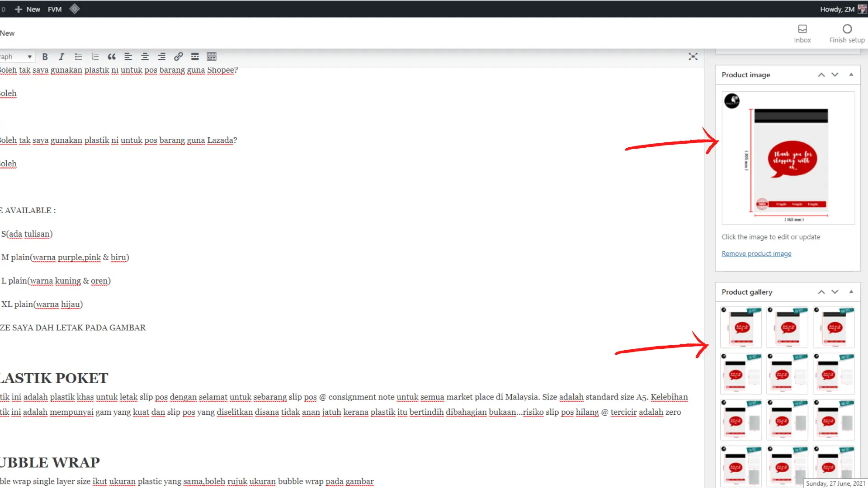
Task: Insert Read More tag
Action: 195,56
